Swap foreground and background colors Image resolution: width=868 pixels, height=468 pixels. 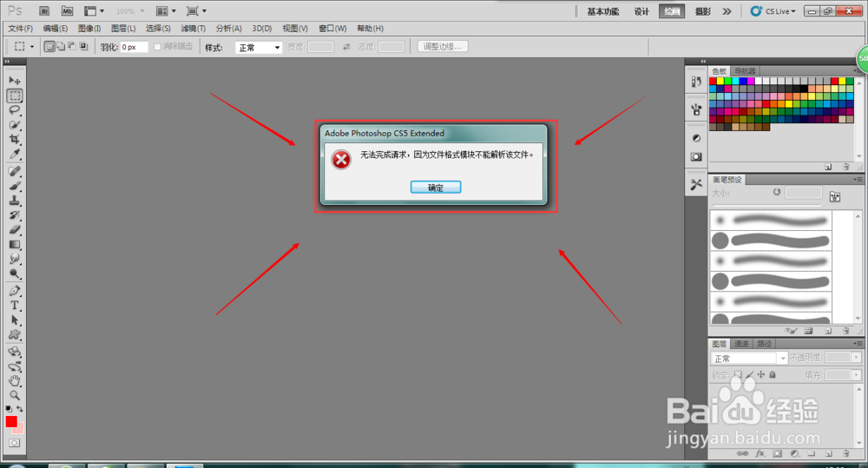[x=20, y=409]
